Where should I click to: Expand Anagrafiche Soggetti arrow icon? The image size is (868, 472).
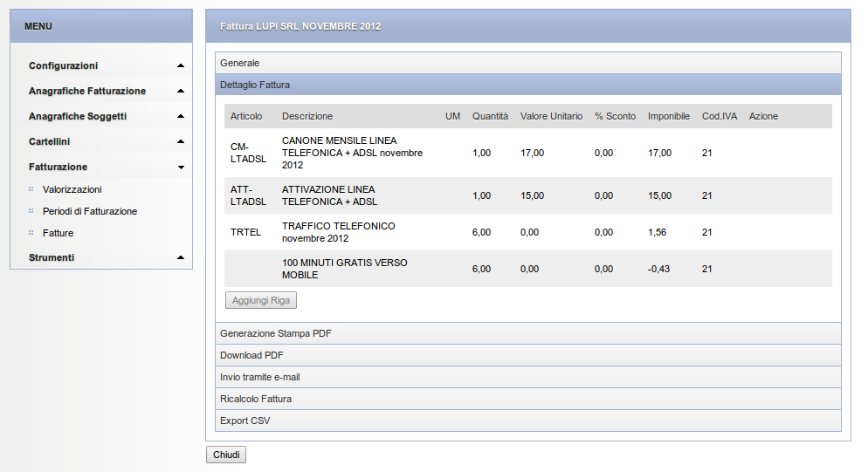tap(181, 117)
